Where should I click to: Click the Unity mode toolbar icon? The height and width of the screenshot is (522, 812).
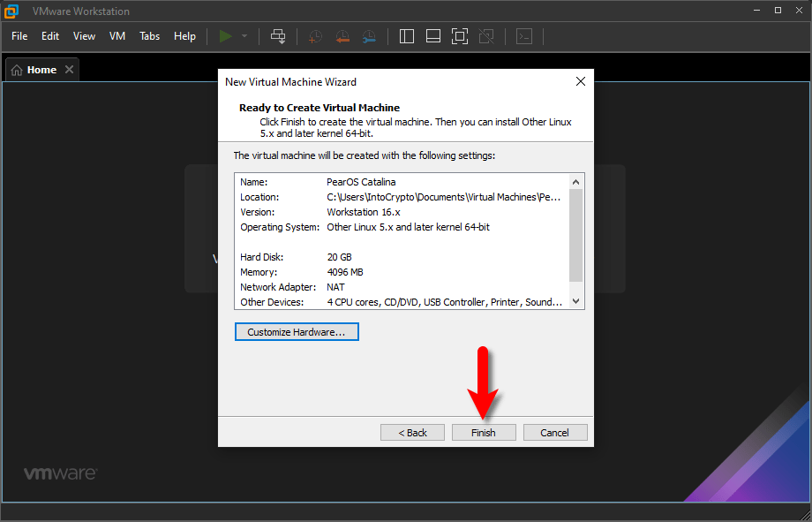(486, 36)
